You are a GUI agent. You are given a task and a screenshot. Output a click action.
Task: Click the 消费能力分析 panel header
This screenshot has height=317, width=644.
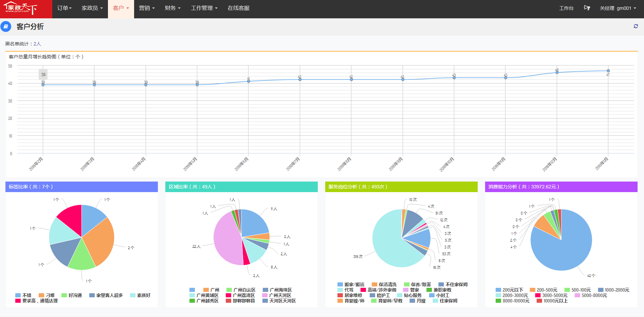(561, 187)
